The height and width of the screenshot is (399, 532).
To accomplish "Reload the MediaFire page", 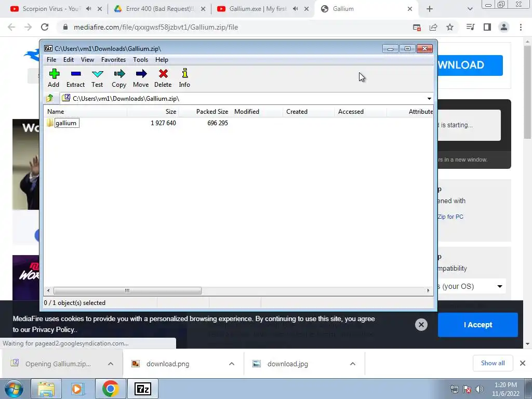I will [45, 27].
